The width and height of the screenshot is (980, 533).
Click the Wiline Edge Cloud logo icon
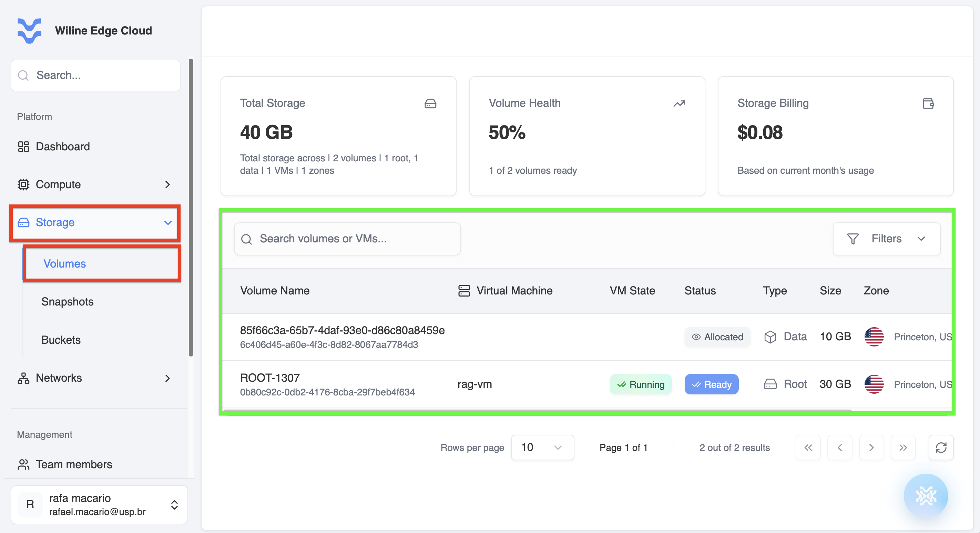[29, 30]
